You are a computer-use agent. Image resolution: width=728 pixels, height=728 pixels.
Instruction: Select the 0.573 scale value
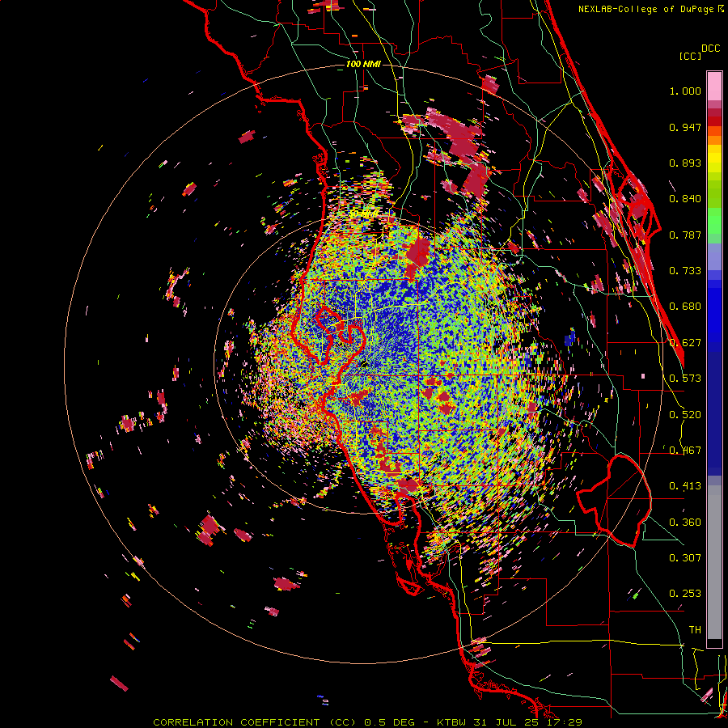685,379
